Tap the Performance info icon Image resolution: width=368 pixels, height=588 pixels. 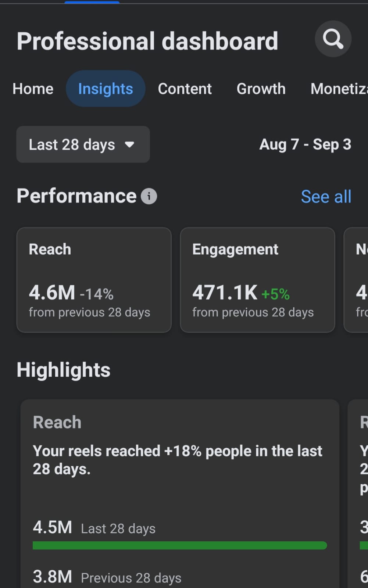149,196
